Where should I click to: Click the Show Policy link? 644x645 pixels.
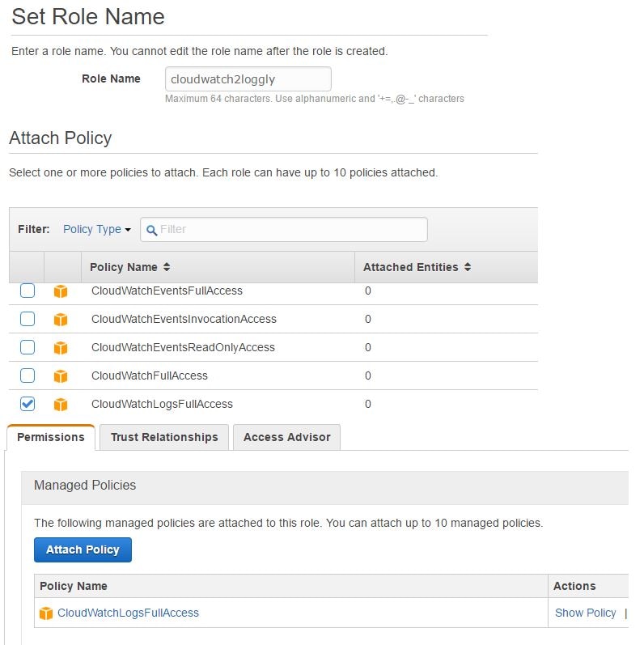585,613
